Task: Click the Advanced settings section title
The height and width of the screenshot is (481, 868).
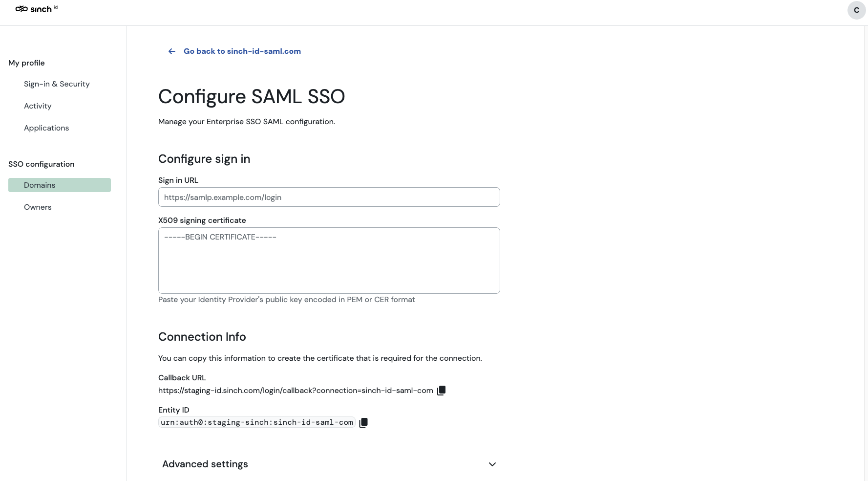Action: pyautogui.click(x=205, y=464)
